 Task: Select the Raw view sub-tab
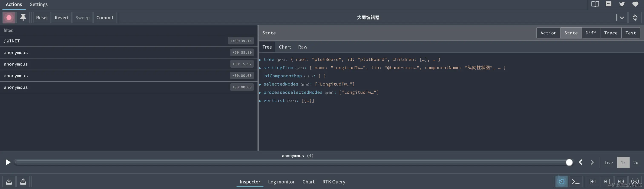(302, 47)
